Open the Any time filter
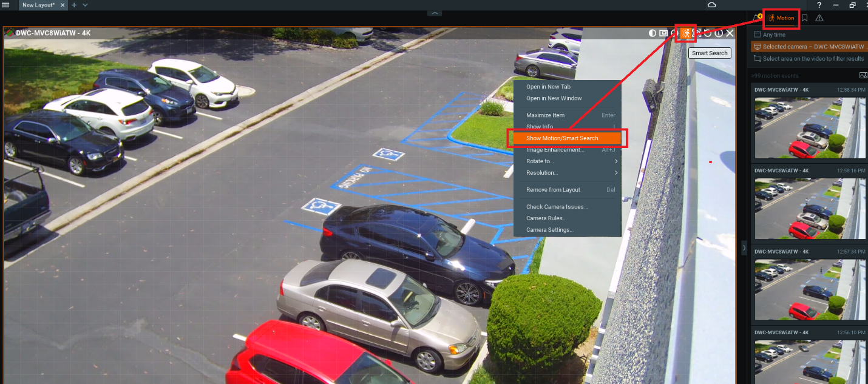This screenshot has width=868, height=384. (x=774, y=35)
